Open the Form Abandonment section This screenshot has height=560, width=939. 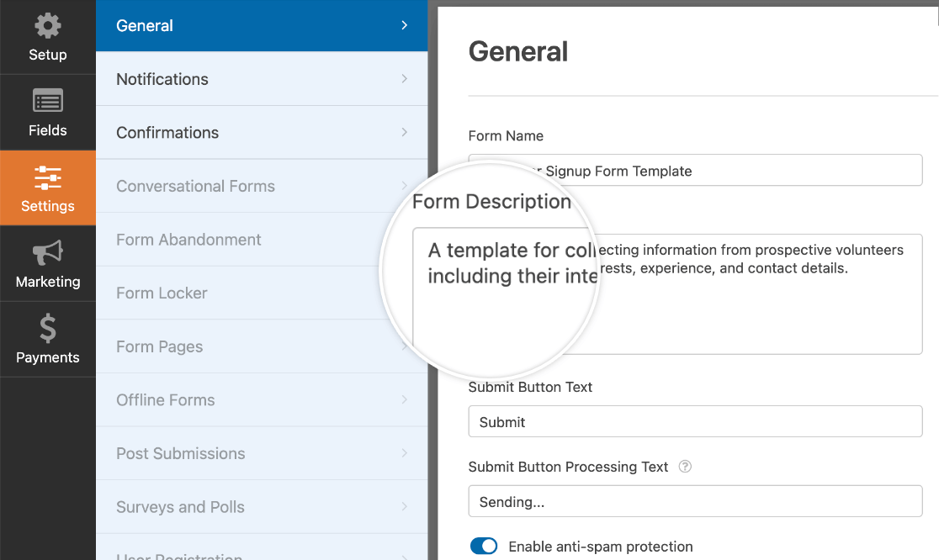(x=262, y=240)
